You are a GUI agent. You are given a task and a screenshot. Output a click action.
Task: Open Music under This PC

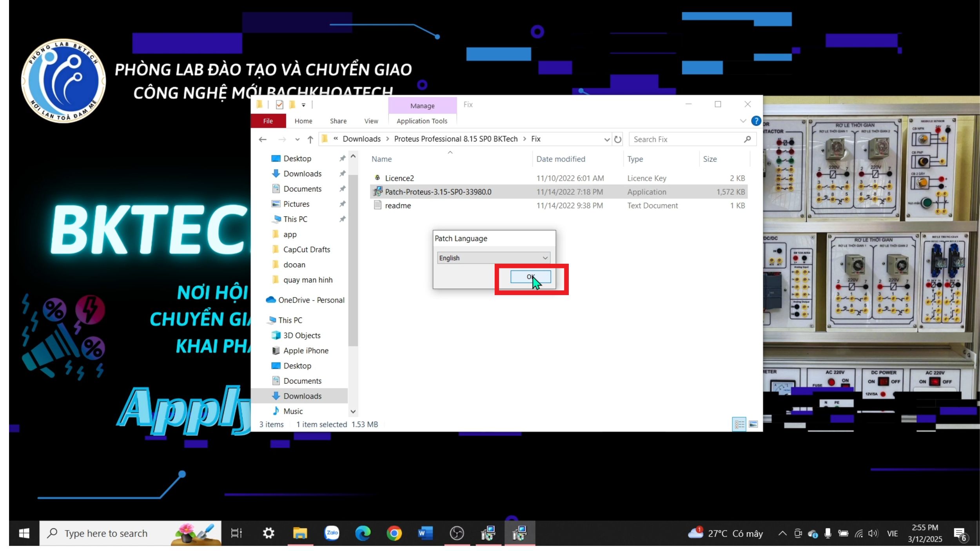point(293,411)
